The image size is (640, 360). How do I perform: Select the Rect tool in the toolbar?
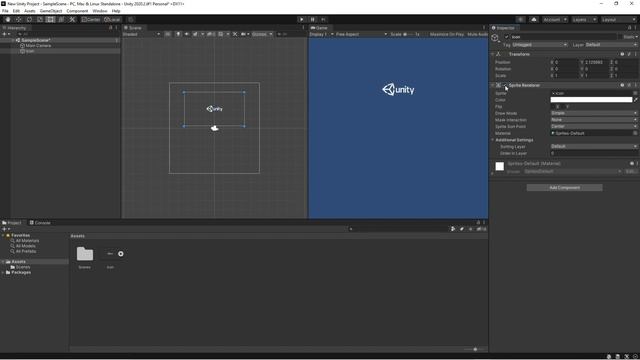click(50, 20)
